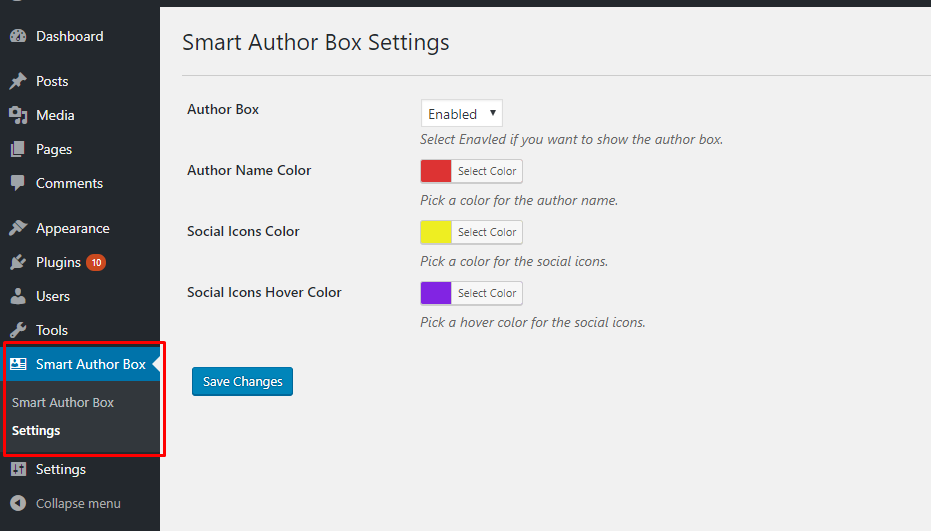Click the Pages icon in sidebar

[x=18, y=149]
